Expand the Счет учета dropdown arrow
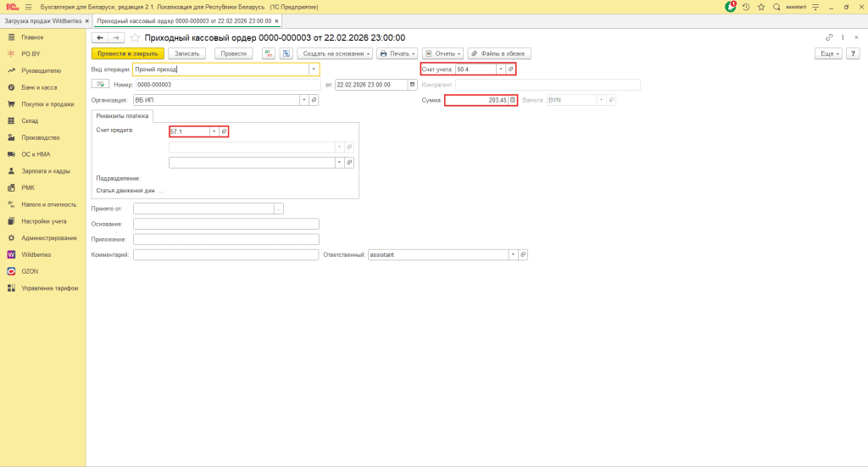This screenshot has width=868, height=467. (500, 69)
